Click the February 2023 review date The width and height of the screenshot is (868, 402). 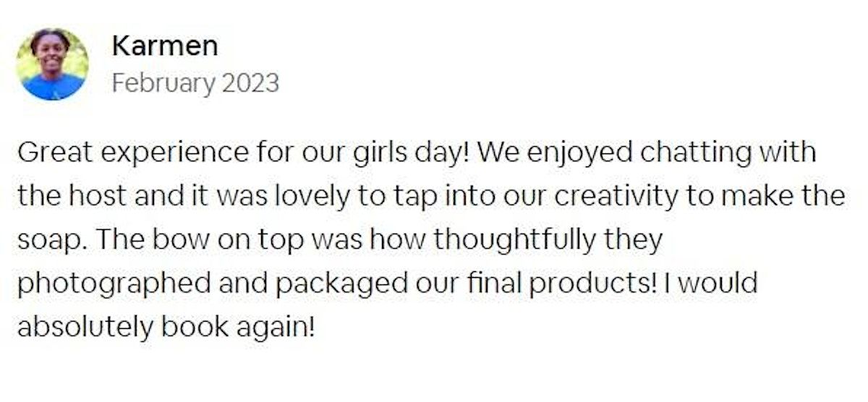pyautogui.click(x=195, y=83)
